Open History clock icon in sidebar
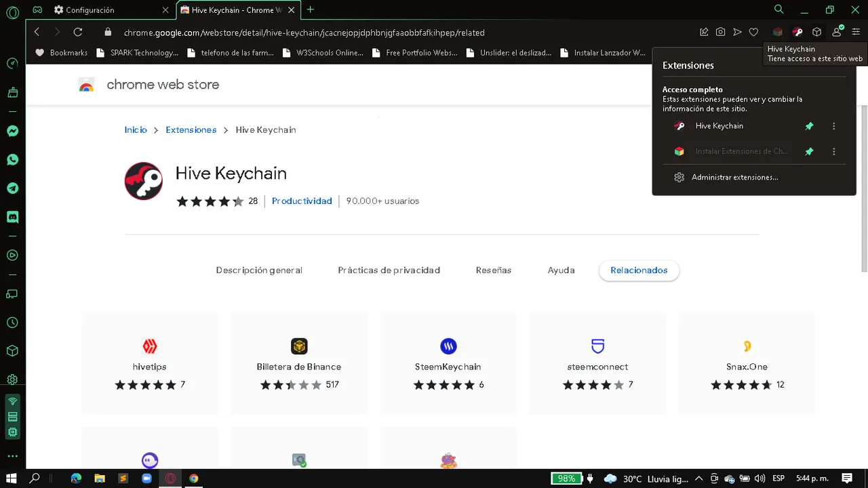 [x=12, y=323]
